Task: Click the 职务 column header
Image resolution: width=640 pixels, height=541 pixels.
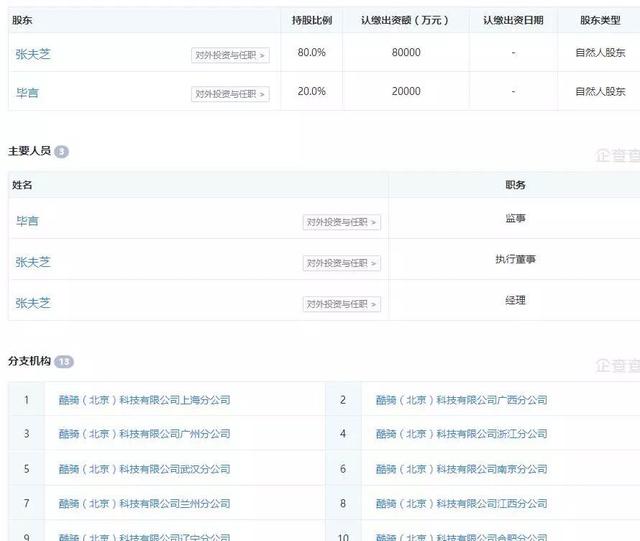Action: coord(515,185)
